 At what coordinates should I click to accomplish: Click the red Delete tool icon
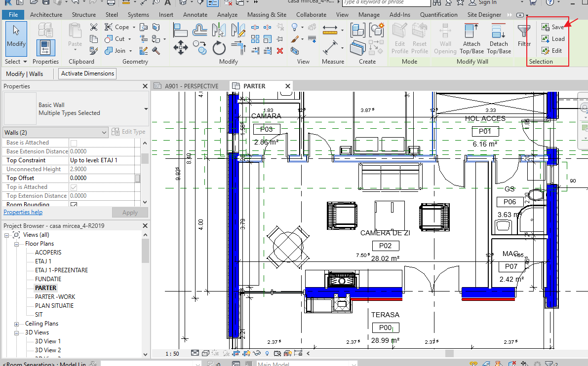coord(279,50)
